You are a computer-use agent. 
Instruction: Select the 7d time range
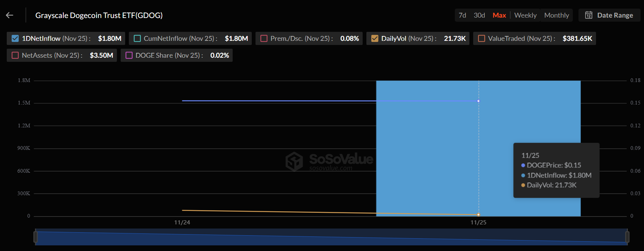[462, 15]
